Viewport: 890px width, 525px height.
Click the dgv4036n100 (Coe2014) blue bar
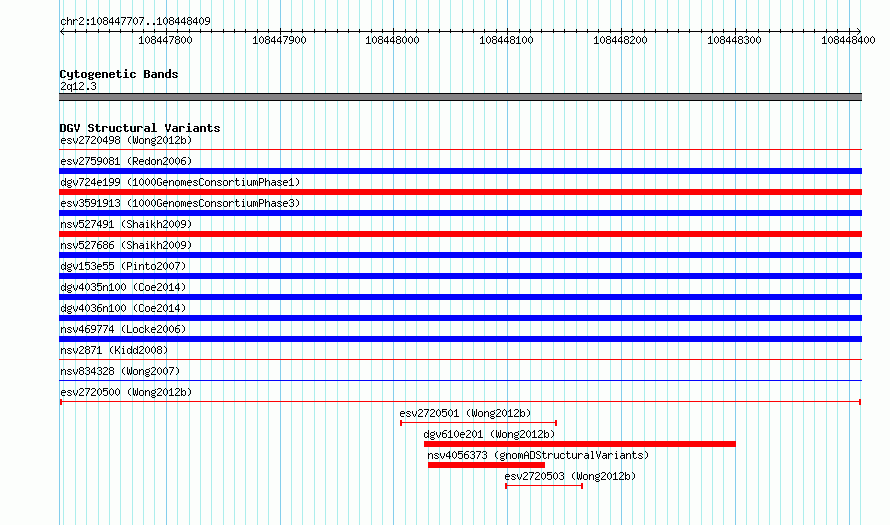pos(460,318)
